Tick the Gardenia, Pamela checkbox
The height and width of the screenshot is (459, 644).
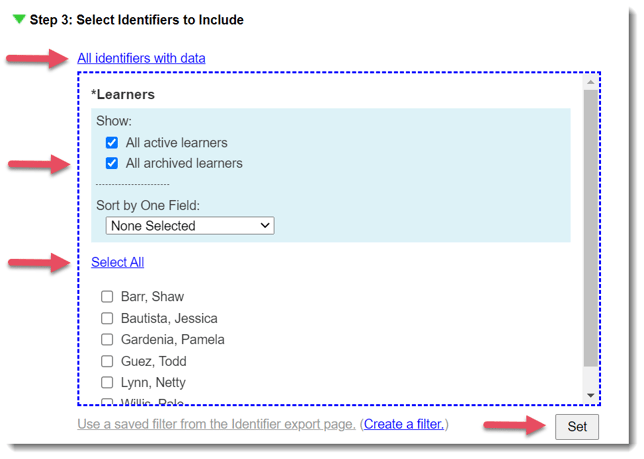108,340
